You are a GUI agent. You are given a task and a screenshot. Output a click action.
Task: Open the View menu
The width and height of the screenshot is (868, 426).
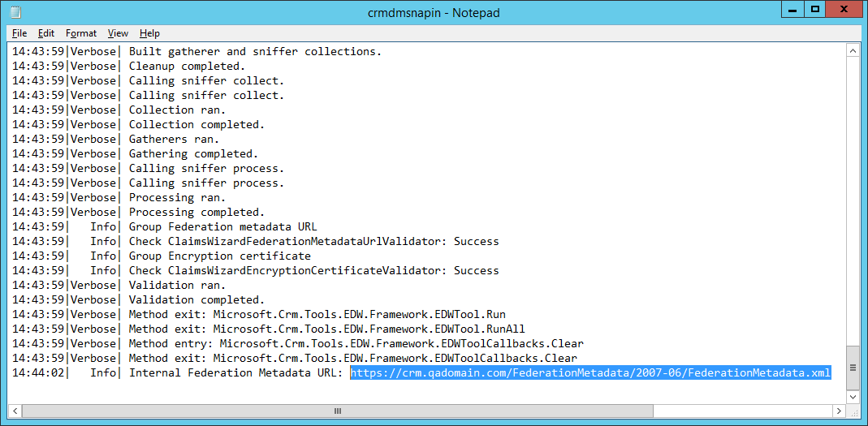[118, 33]
